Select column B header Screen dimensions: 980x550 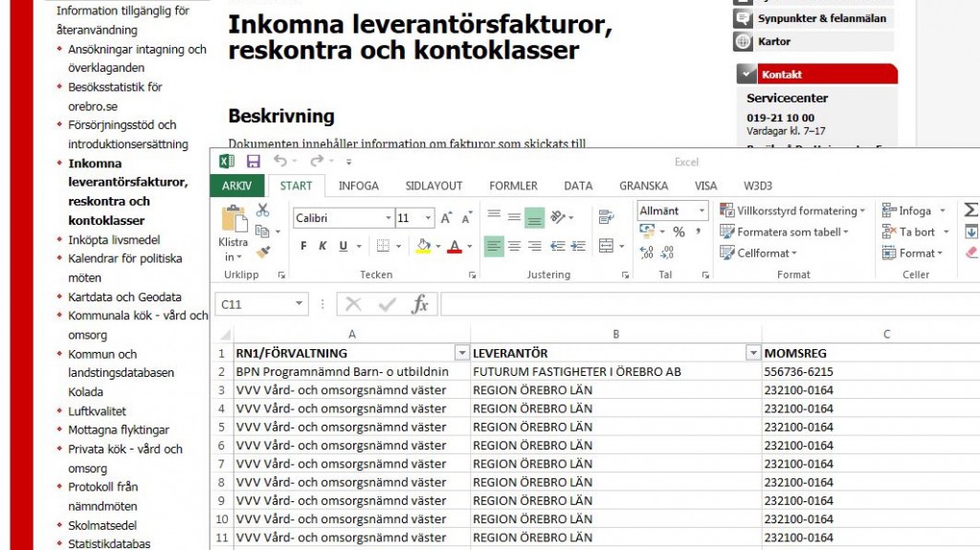coord(615,335)
